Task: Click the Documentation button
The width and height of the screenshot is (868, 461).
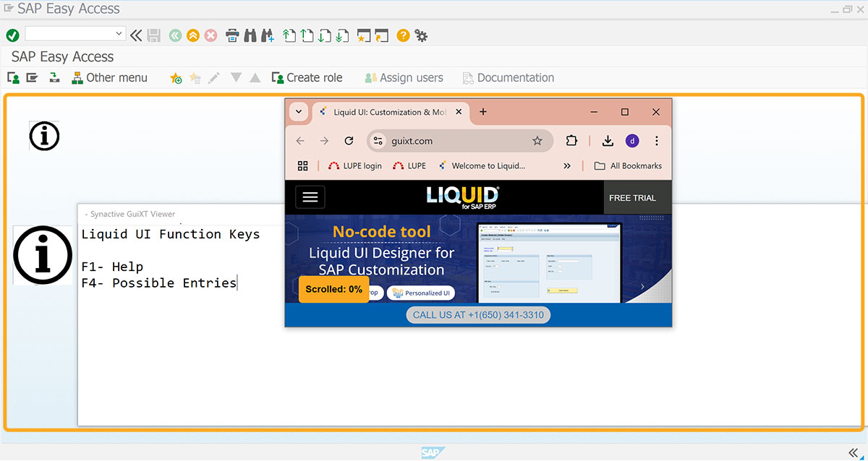Action: tap(508, 77)
